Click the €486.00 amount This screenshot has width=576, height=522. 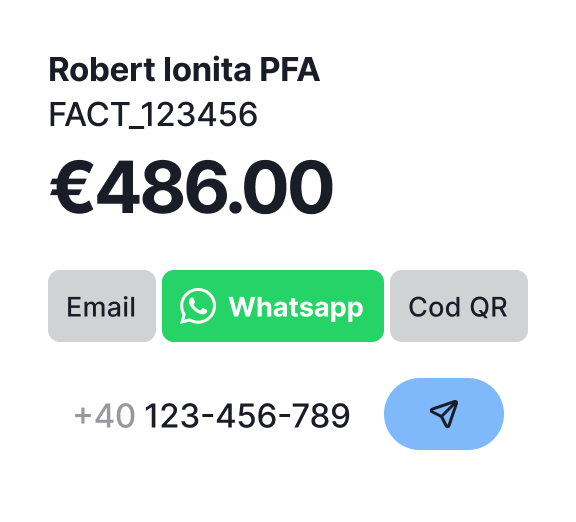click(x=191, y=187)
